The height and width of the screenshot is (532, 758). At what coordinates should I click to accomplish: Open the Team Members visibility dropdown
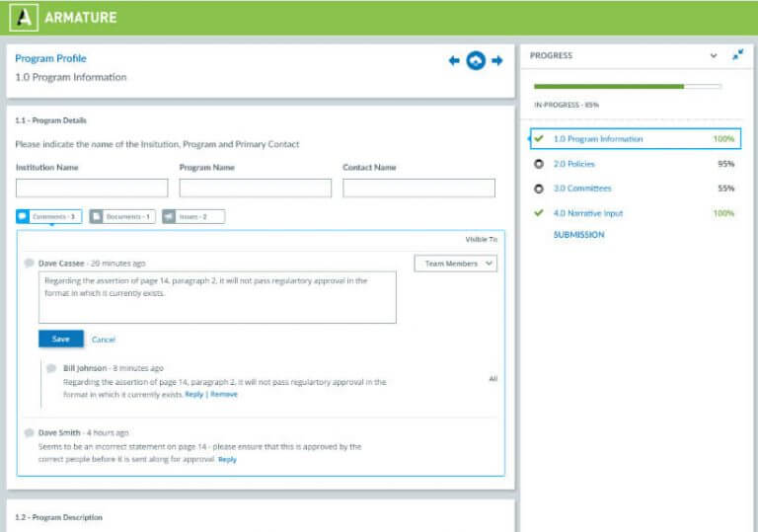pos(455,264)
